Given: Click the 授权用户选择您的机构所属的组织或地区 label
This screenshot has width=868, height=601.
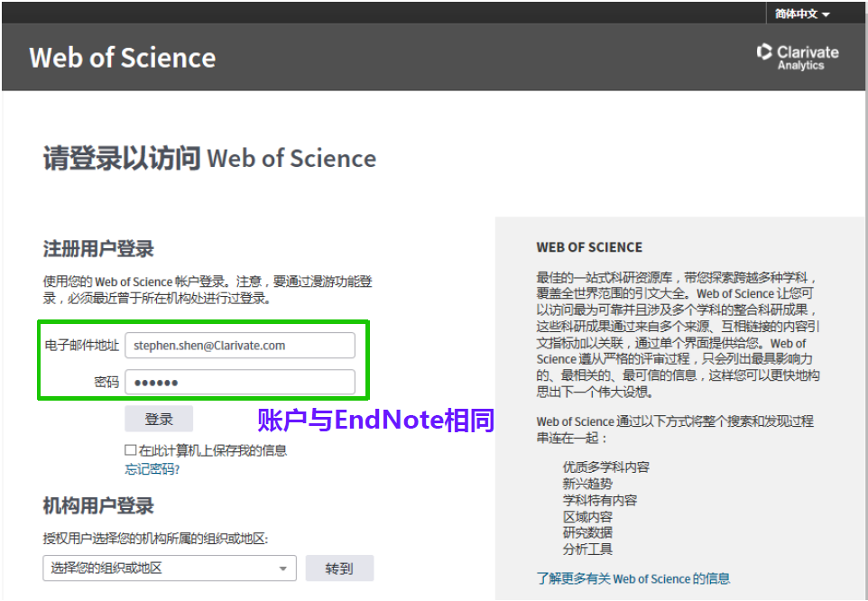Looking at the screenshot, I should coord(155,538).
